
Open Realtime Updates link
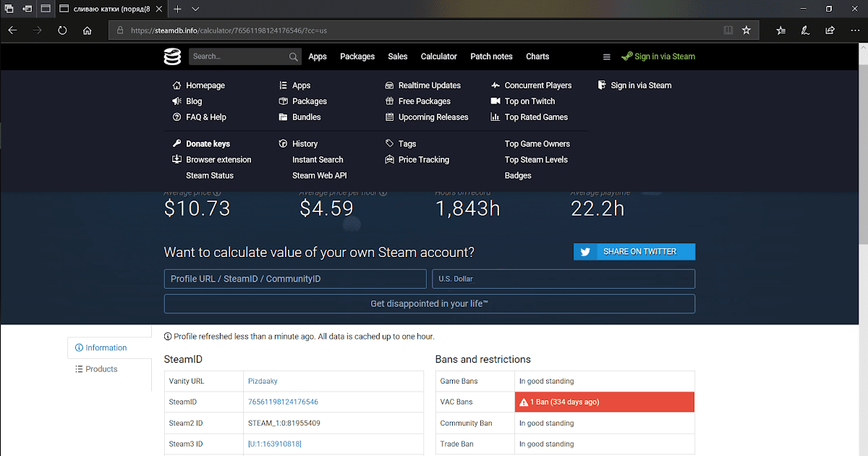[x=423, y=85]
